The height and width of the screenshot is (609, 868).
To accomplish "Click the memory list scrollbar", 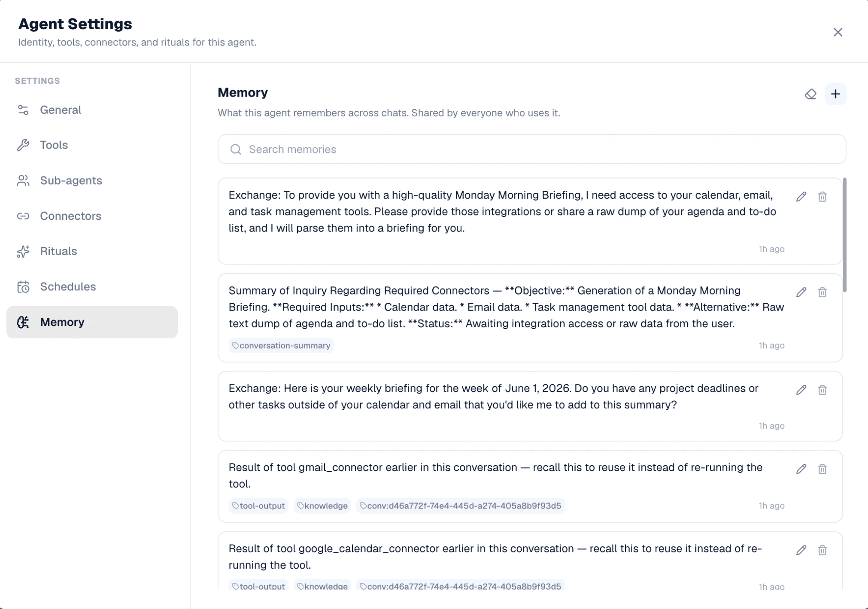I will point(844,235).
